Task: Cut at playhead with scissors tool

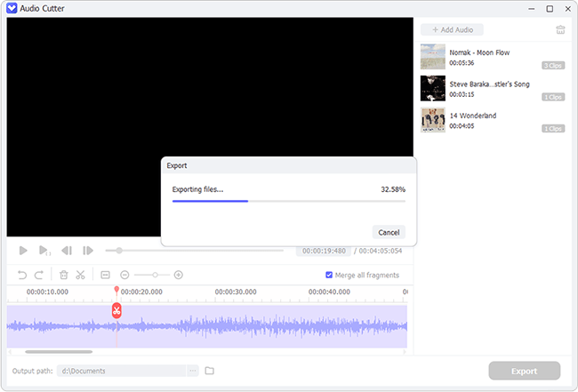Action: click(x=80, y=275)
